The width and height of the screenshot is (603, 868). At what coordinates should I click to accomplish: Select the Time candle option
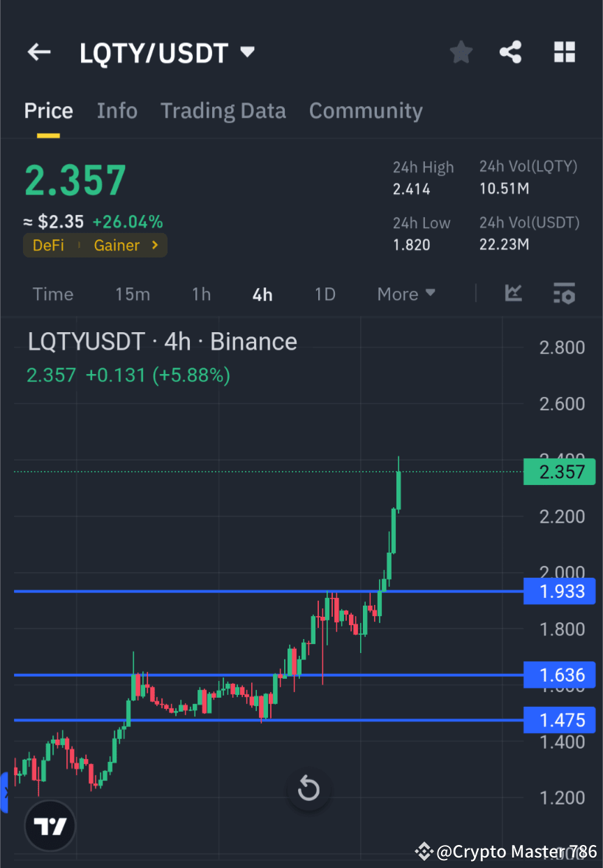53,294
